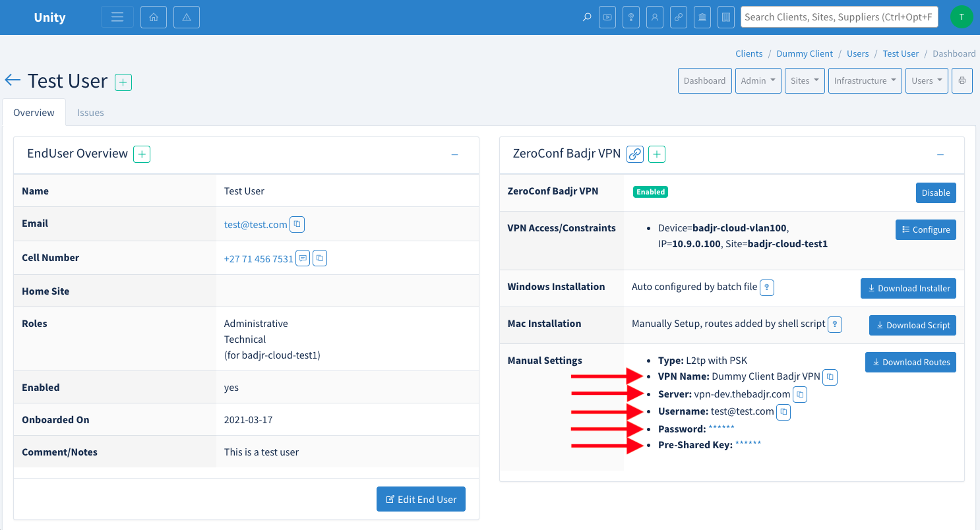
Task: Click the Edit End User button
Action: pyautogui.click(x=421, y=499)
